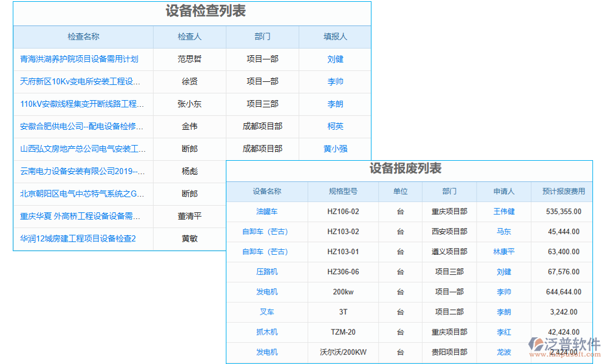Image resolution: width=607 pixels, height=364 pixels.
Task: Open the 油罐车 equipment scrap record
Action: click(268, 212)
